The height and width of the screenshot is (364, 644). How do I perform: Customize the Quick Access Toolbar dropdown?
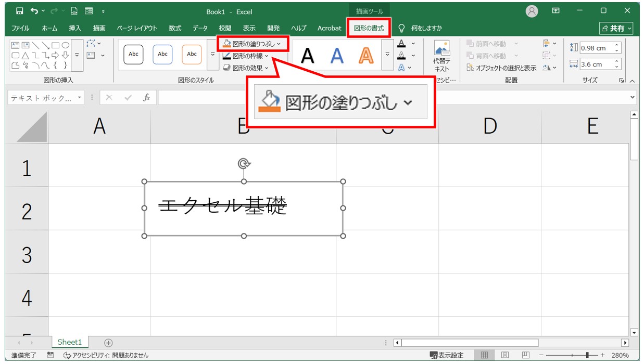103,11
